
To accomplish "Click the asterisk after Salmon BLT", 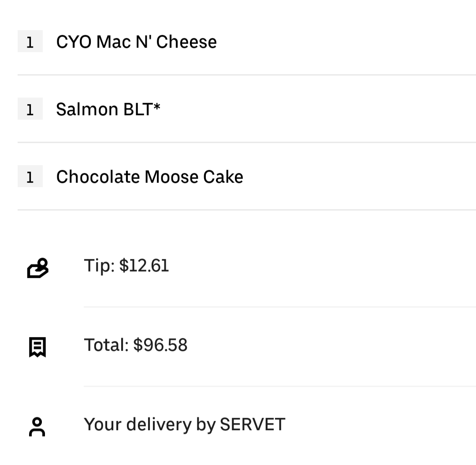I will click(156, 106).
